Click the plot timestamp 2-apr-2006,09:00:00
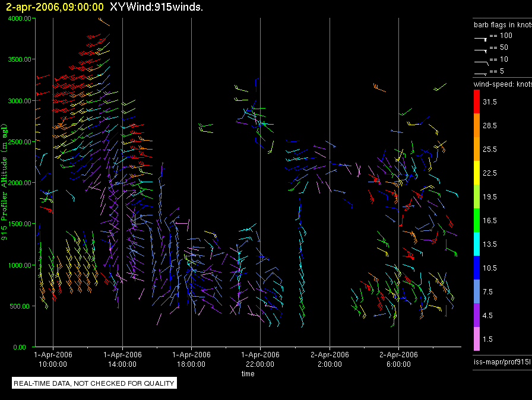Viewport: 532px width, 400px height. 55,7
